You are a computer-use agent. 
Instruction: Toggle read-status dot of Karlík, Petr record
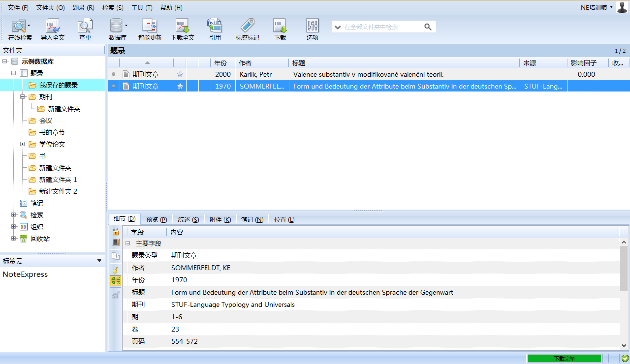tap(113, 74)
